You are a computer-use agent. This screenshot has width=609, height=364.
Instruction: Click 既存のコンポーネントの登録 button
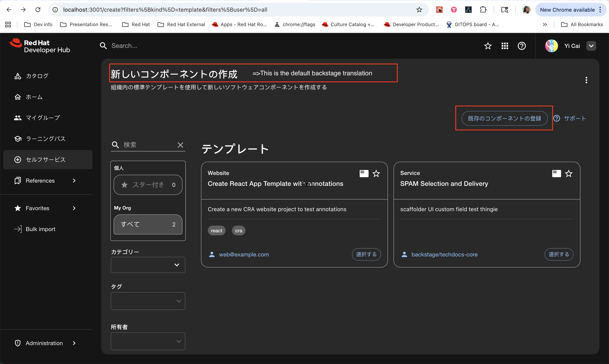(x=504, y=118)
